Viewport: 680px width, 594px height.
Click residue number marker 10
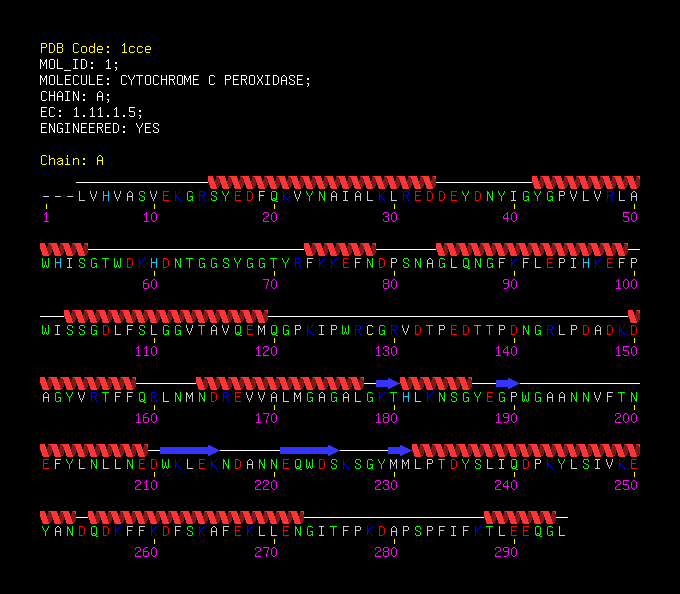coord(150,217)
